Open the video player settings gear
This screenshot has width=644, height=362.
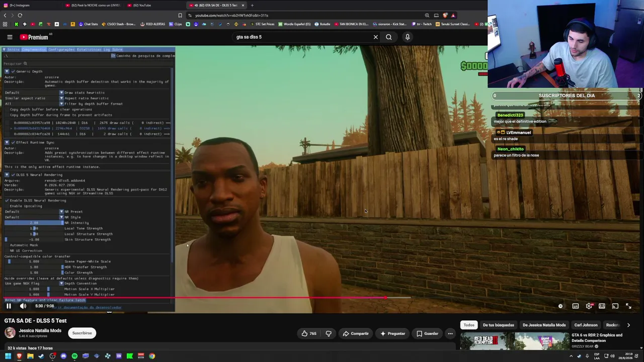click(x=589, y=306)
